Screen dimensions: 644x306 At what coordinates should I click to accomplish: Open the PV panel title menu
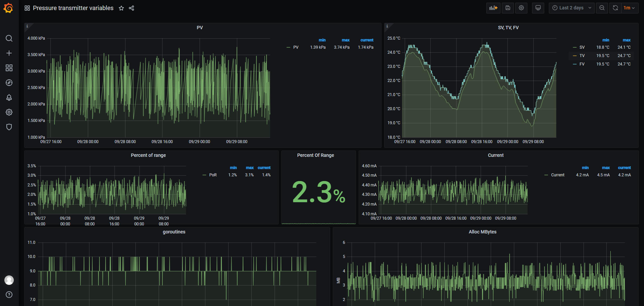pyautogui.click(x=200, y=28)
